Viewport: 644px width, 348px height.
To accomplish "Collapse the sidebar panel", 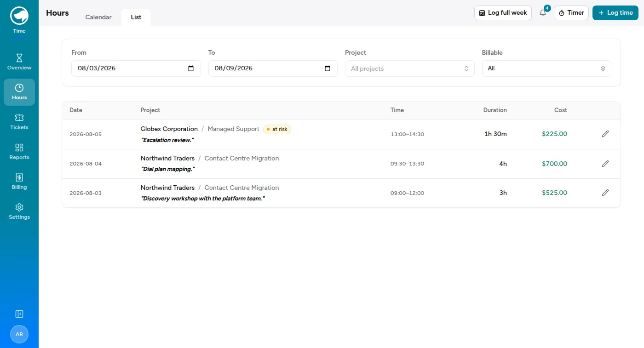I will tap(19, 314).
